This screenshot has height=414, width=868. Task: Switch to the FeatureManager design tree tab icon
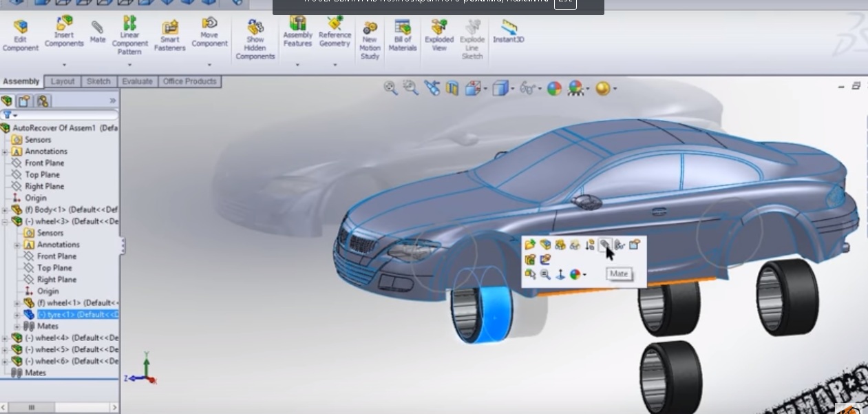(7, 101)
